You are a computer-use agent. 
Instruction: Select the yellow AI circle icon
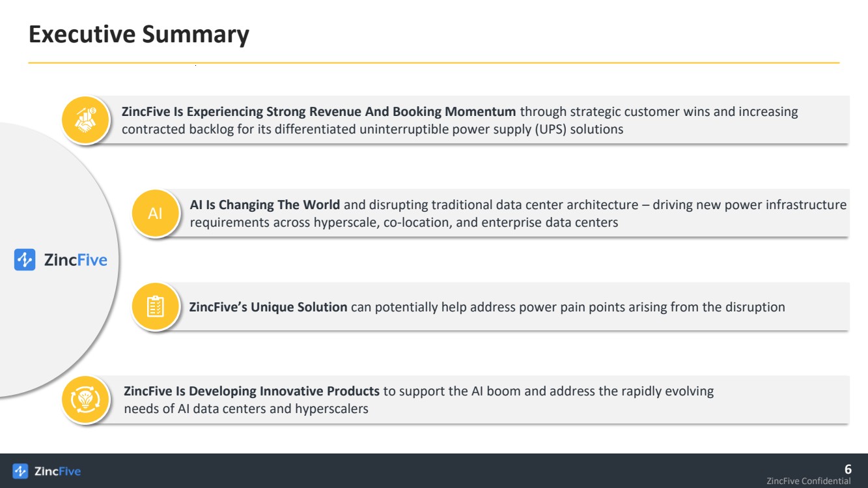(155, 214)
